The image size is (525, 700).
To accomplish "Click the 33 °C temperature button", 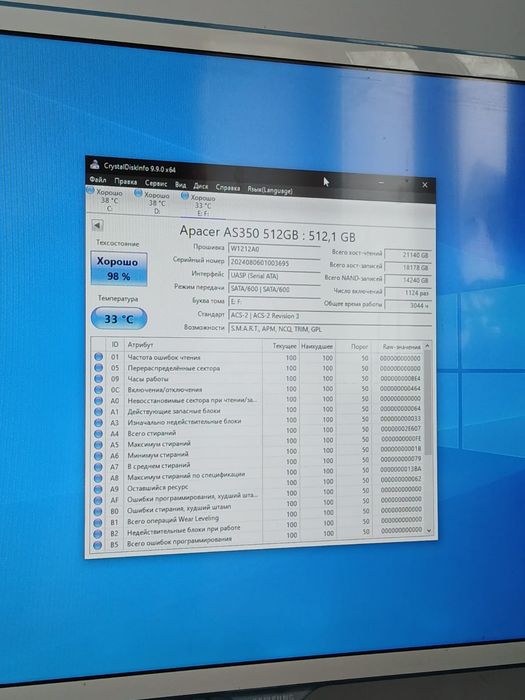I will tap(119, 319).
